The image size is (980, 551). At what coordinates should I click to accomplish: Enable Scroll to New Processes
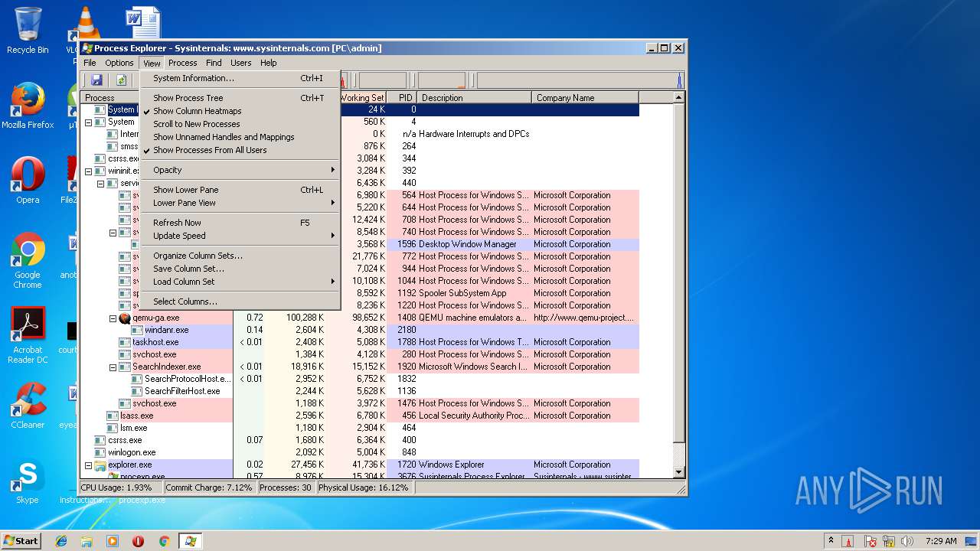click(240, 124)
